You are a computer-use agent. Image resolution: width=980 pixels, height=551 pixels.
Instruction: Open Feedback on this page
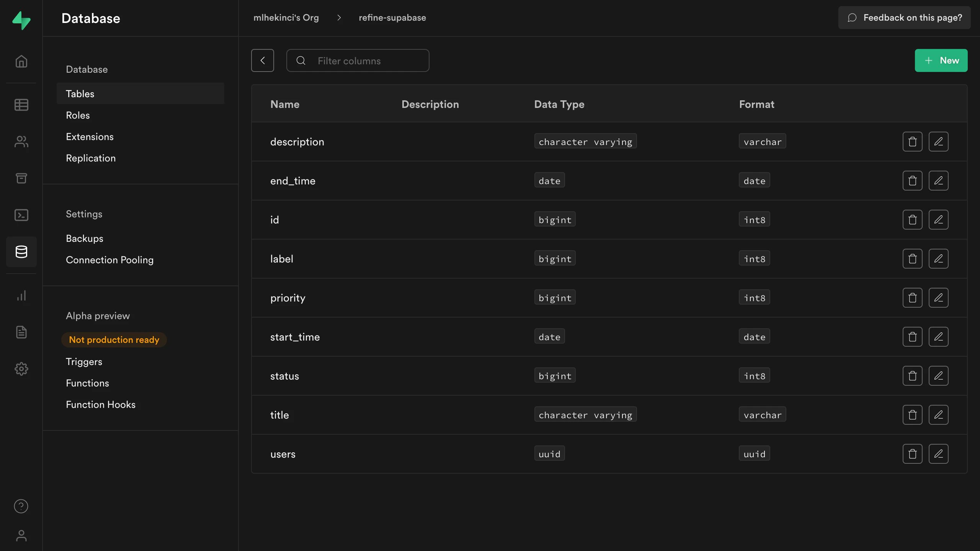(904, 18)
